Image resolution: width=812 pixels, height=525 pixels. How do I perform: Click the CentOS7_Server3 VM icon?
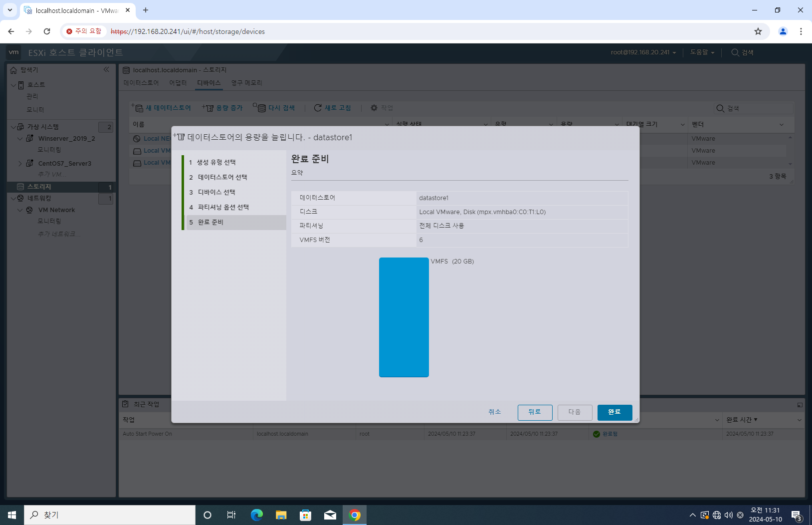click(x=29, y=163)
